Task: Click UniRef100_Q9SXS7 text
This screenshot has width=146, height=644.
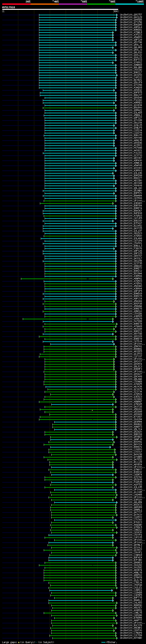Action: 131,361
